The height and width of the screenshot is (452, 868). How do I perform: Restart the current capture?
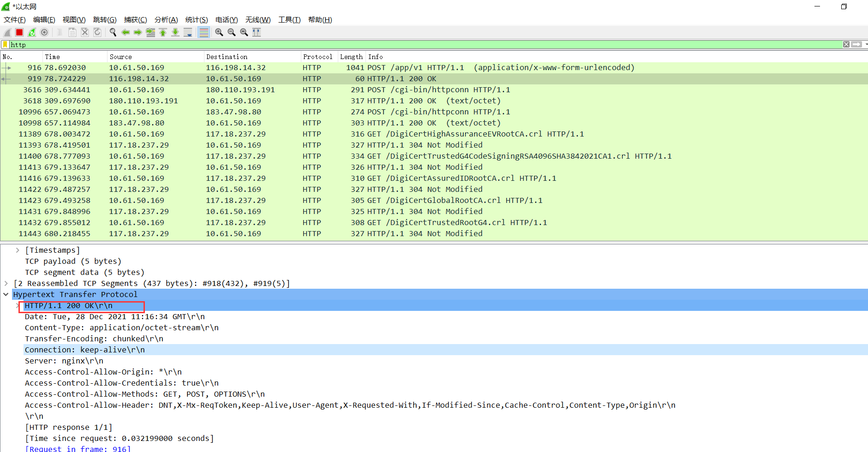coord(32,32)
